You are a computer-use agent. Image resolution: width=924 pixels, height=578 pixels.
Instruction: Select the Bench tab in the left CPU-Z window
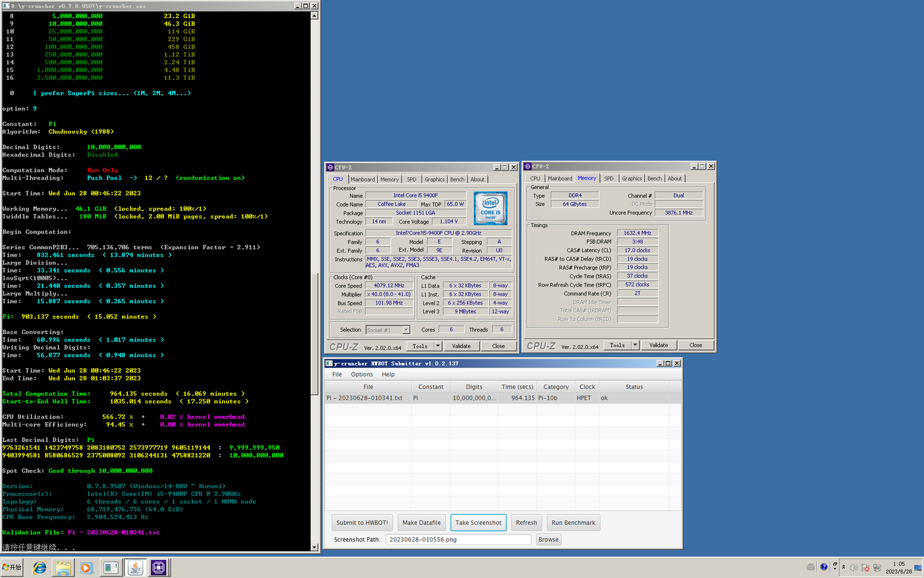tap(457, 180)
